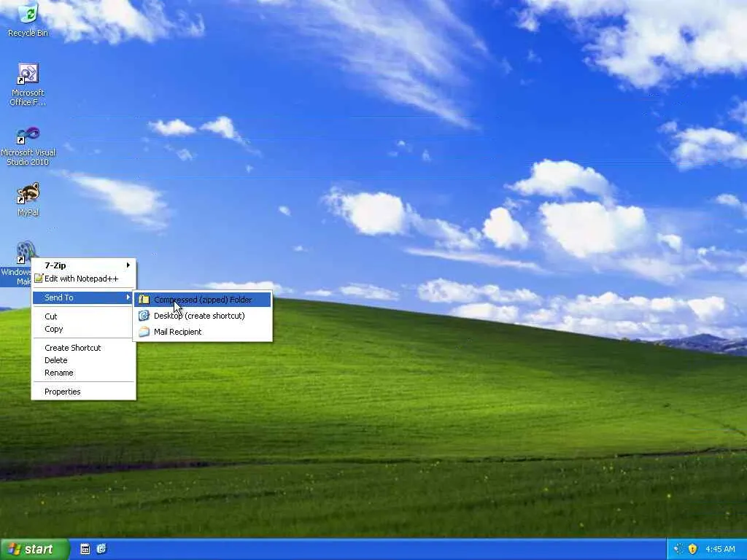Open the Start menu button
The image size is (747, 560).
click(34, 549)
